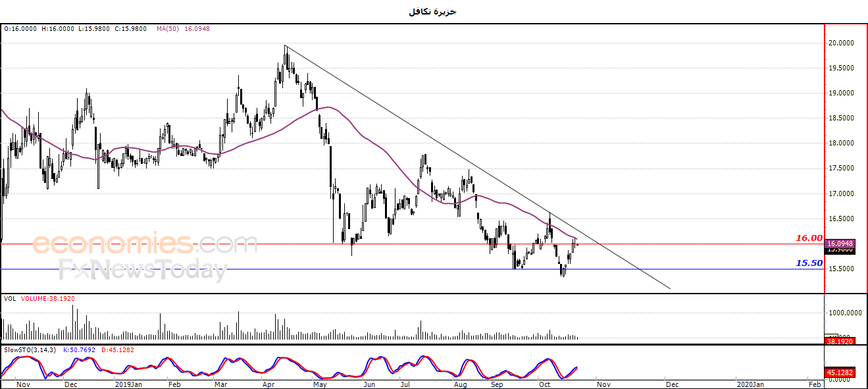Click the Apr date label
The width and height of the screenshot is (868, 389).
point(268,383)
